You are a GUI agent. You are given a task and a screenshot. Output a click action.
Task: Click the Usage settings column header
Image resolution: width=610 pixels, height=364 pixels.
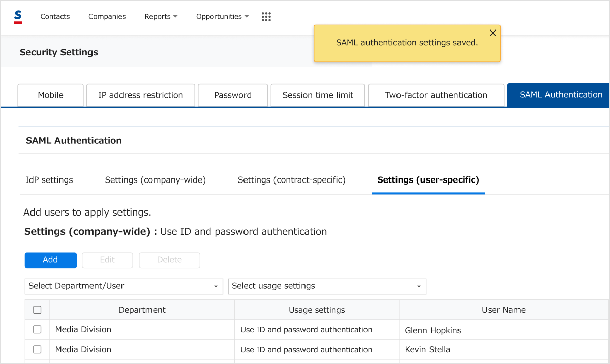click(x=317, y=310)
